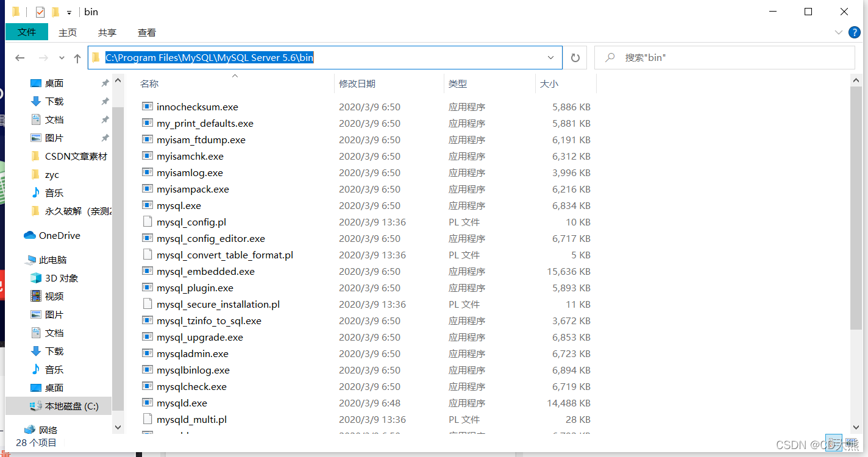Screen dimensions: 868x457
Task: Click the 搜索"bin" search box
Action: (724, 58)
